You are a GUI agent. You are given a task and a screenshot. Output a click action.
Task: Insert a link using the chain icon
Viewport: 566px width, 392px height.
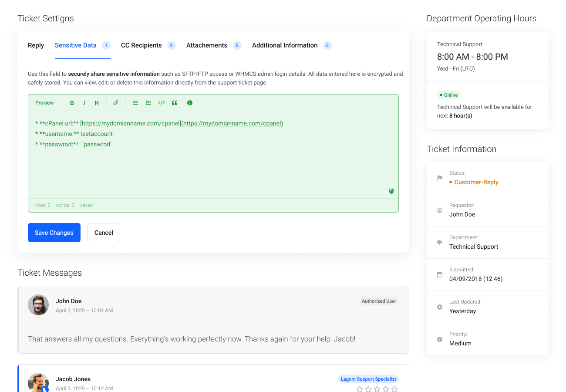pyautogui.click(x=116, y=103)
